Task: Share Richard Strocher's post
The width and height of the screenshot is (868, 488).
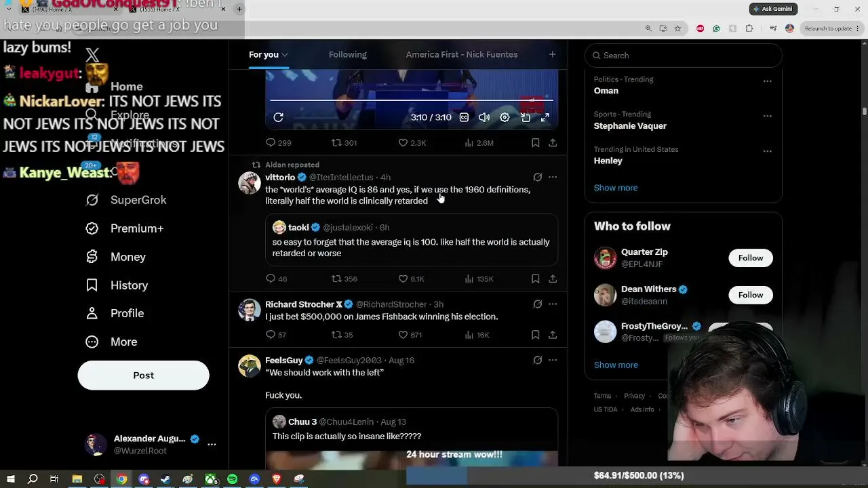Action: point(553,334)
